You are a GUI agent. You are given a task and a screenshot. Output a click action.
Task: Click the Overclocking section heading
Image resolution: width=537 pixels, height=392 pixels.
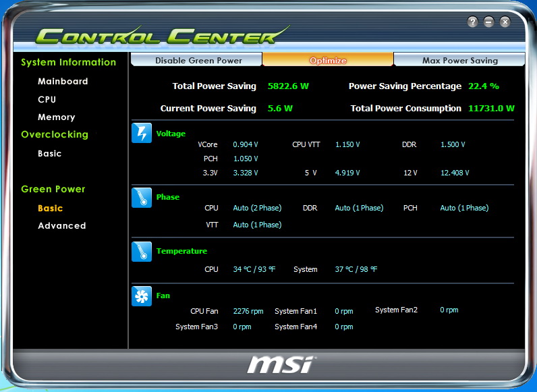click(x=54, y=134)
